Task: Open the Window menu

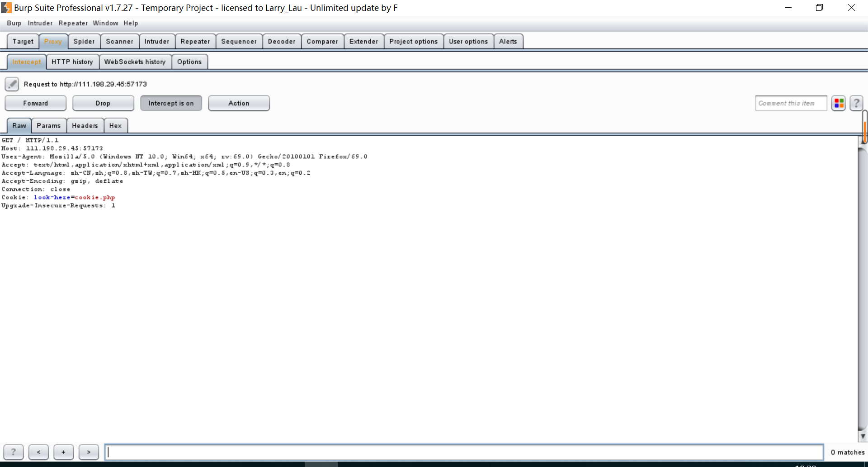Action: 105,23
